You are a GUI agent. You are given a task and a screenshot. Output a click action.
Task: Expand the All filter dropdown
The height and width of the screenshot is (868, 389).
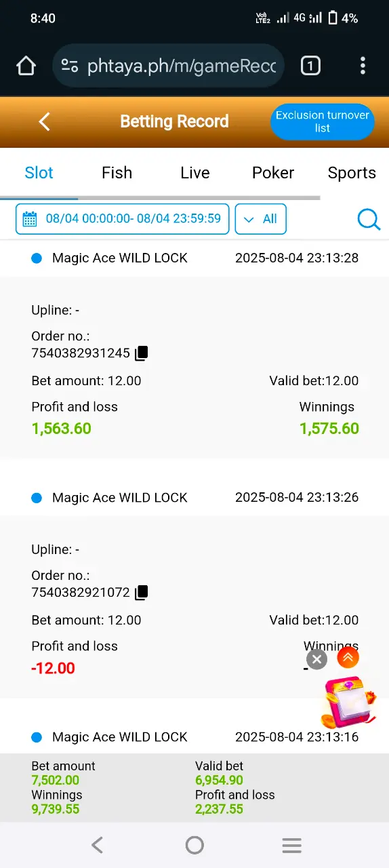(x=261, y=219)
